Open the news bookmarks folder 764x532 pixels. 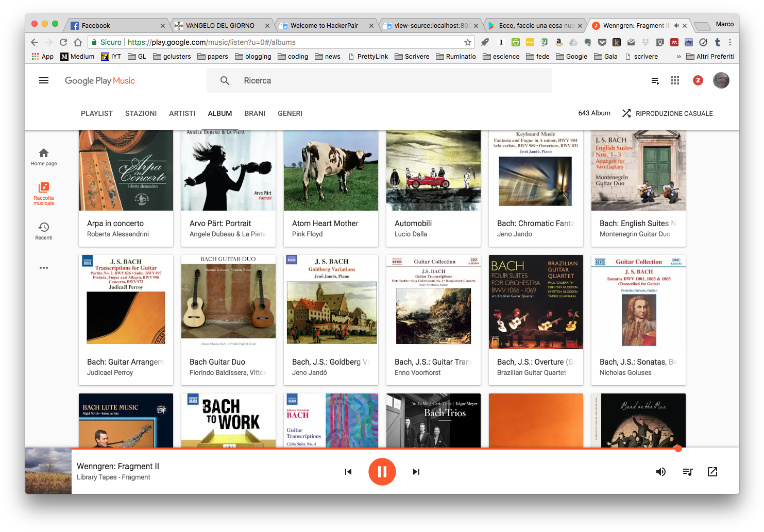tap(328, 57)
